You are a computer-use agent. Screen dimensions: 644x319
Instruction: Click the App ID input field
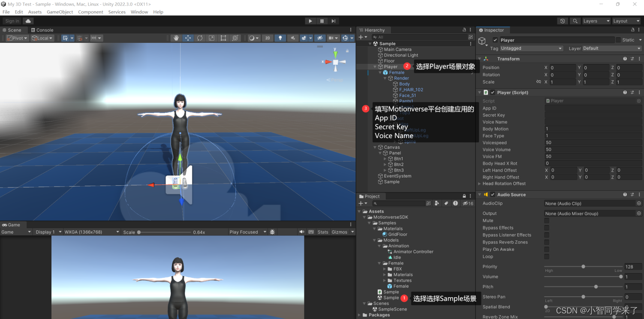593,108
